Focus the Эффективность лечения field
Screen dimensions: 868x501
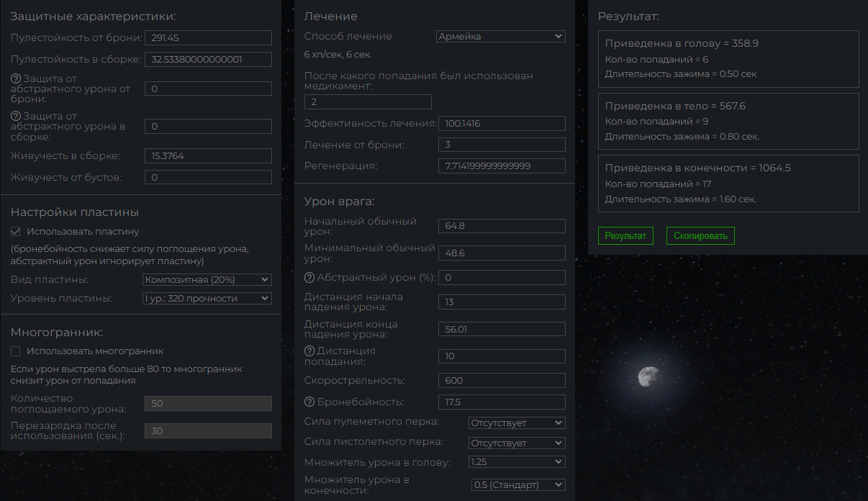pyautogui.click(x=502, y=124)
